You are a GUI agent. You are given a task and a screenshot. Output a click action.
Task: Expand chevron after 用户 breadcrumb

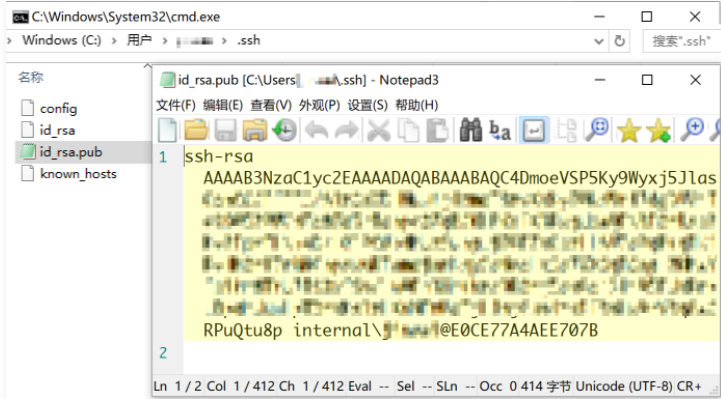click(165, 40)
